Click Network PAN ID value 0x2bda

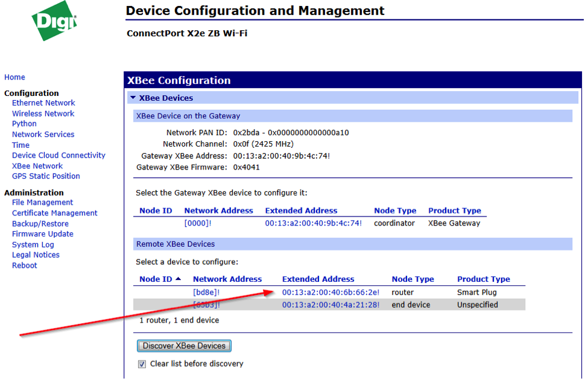pyautogui.click(x=291, y=132)
